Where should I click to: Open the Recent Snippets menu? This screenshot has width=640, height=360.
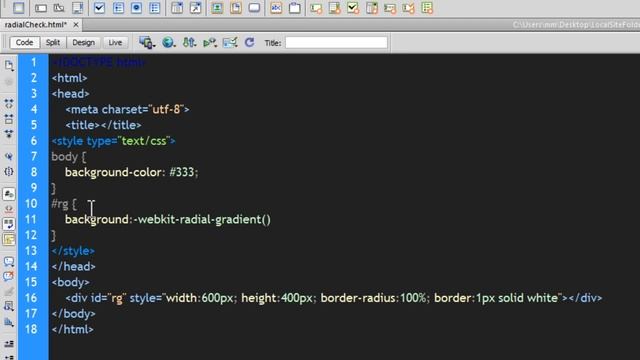click(x=9, y=307)
